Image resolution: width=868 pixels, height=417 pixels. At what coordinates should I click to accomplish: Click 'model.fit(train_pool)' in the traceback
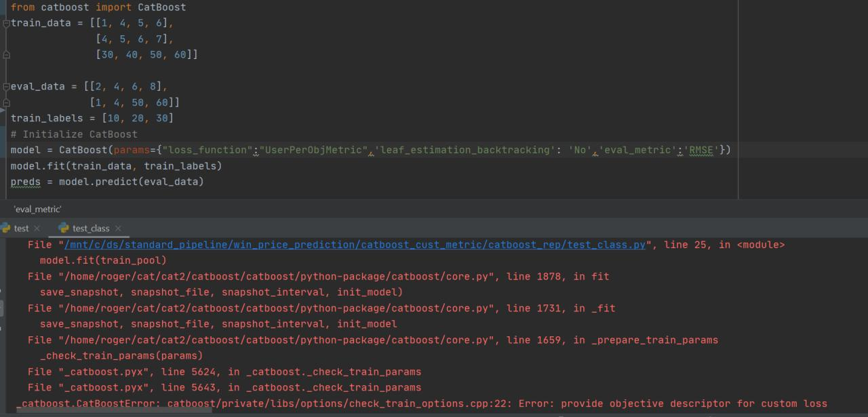[x=103, y=260]
